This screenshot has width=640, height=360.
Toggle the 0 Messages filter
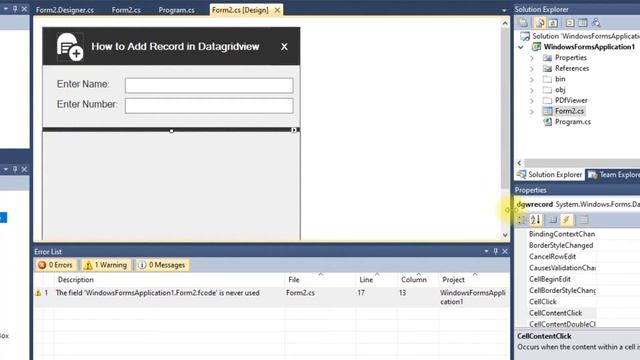(x=162, y=265)
